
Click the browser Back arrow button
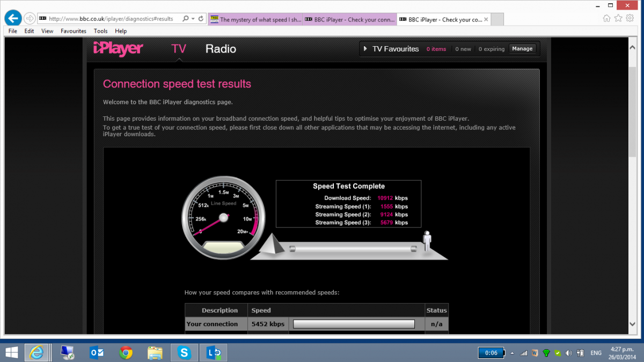(x=13, y=18)
